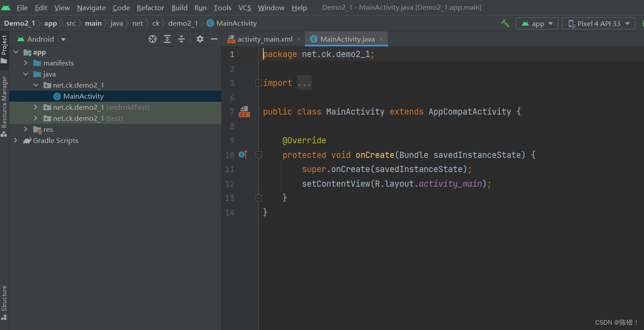
Task: Switch to the activity_main.xml tab
Action: pos(265,39)
